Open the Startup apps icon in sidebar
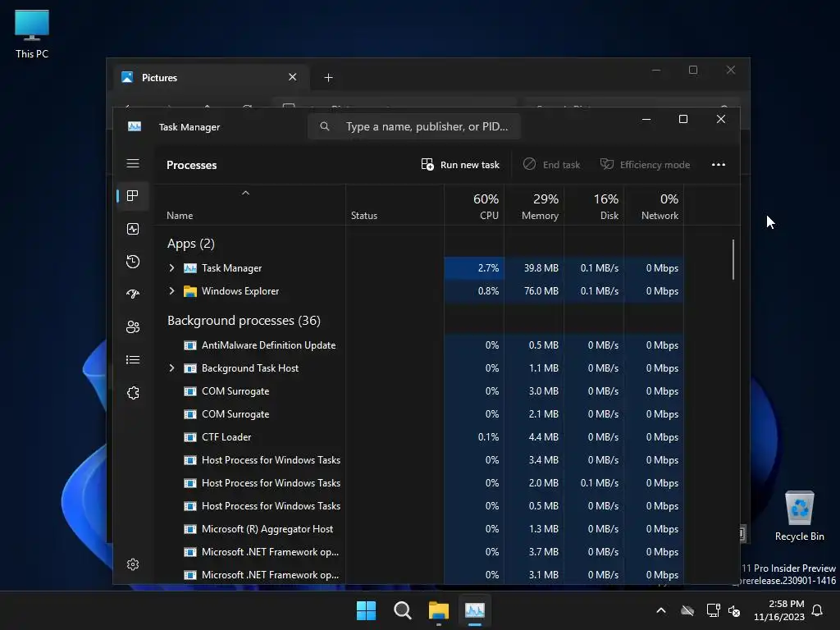 coord(133,294)
